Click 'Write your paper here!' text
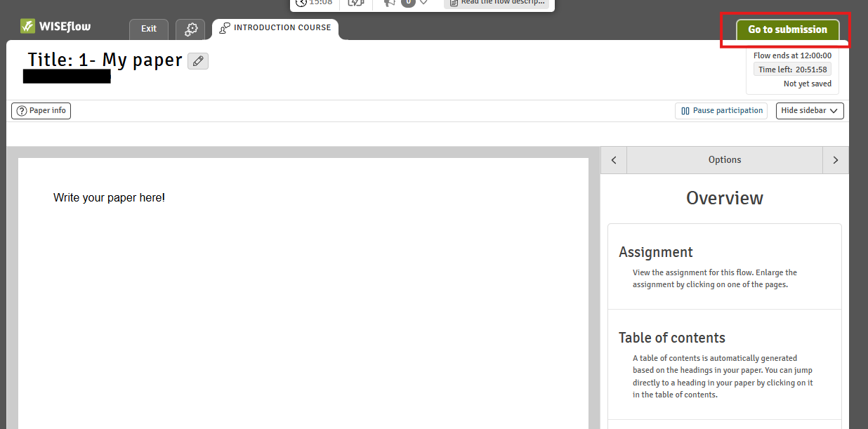Viewport: 868px width, 429px height. (x=109, y=198)
